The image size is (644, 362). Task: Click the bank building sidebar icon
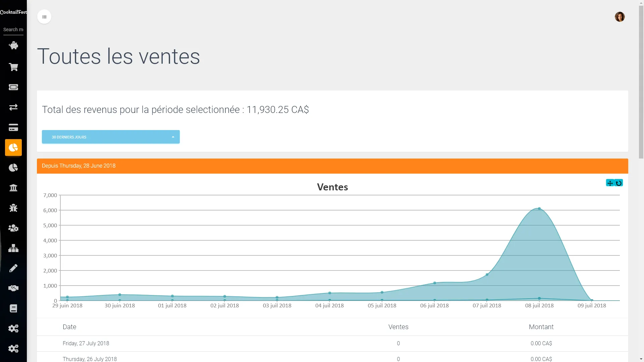point(13,188)
